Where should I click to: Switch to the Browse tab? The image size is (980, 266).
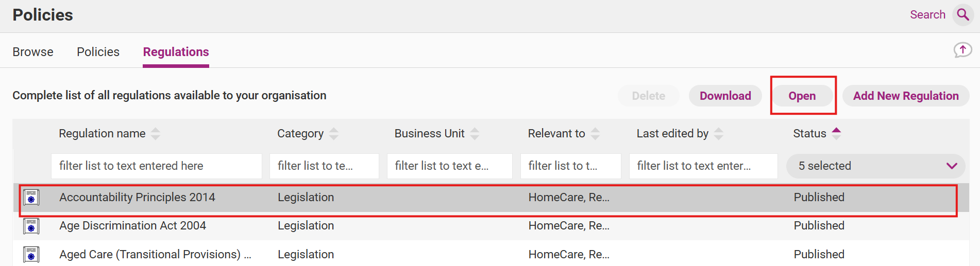pyautogui.click(x=33, y=52)
